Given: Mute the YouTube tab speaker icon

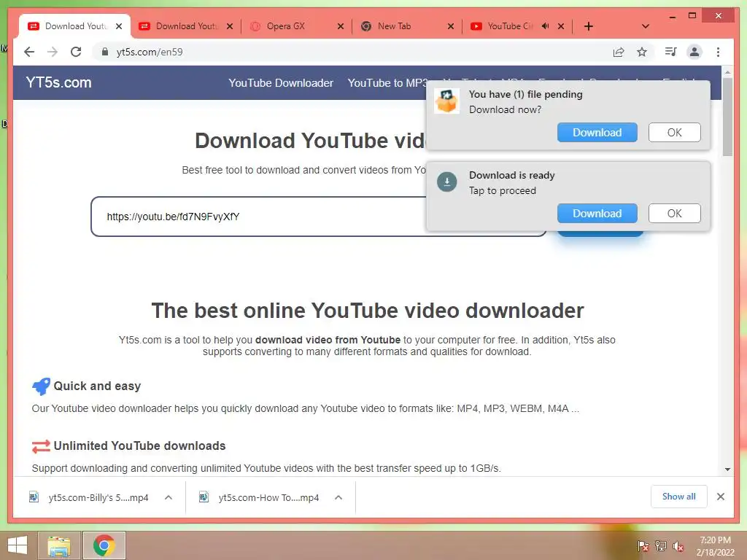Looking at the screenshot, I should point(546,26).
